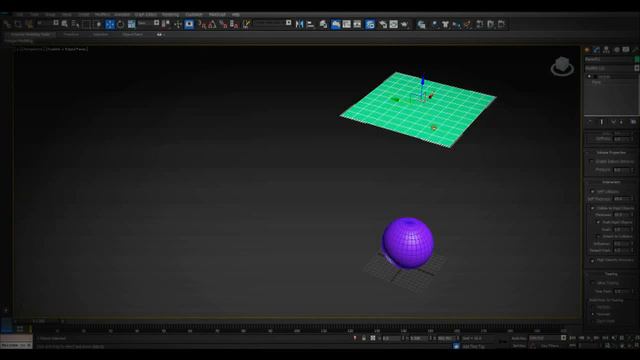Activate the Select and Move tool

tap(110, 24)
